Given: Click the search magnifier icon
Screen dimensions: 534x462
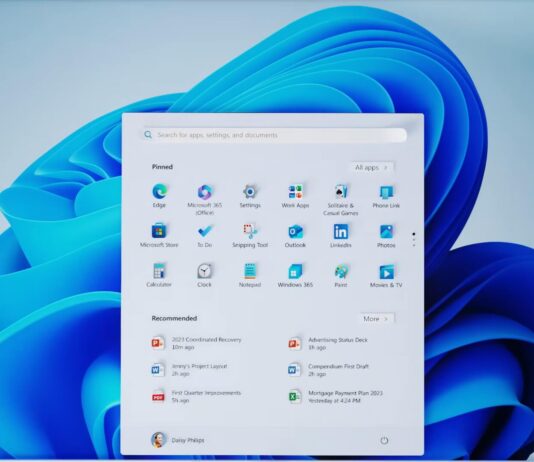Looking at the screenshot, I should 148,134.
